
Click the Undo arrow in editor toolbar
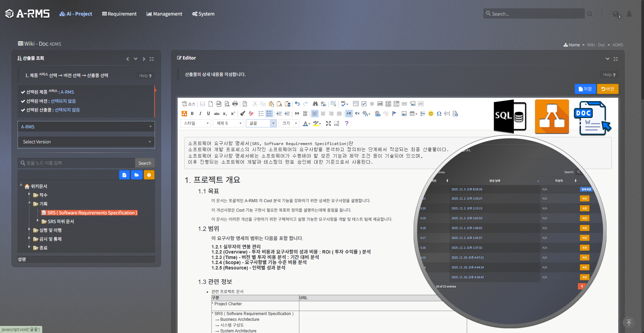[x=297, y=104]
